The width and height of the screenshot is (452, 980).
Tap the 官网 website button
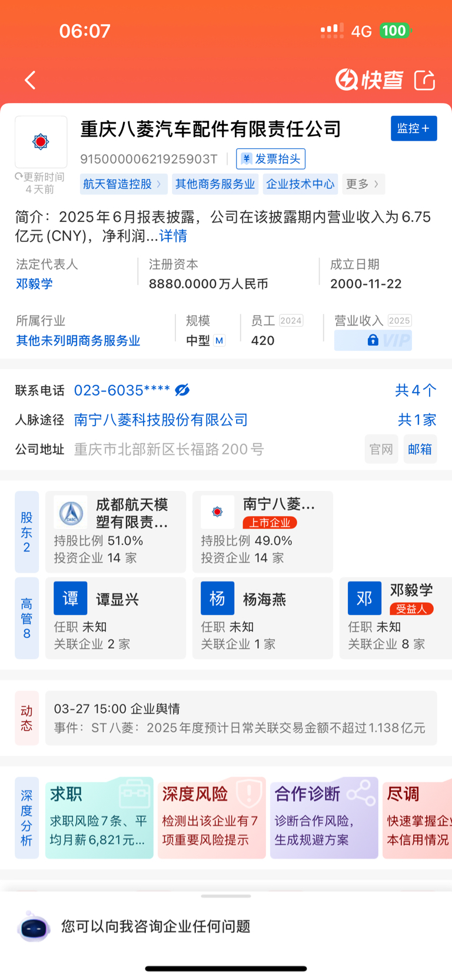(381, 449)
